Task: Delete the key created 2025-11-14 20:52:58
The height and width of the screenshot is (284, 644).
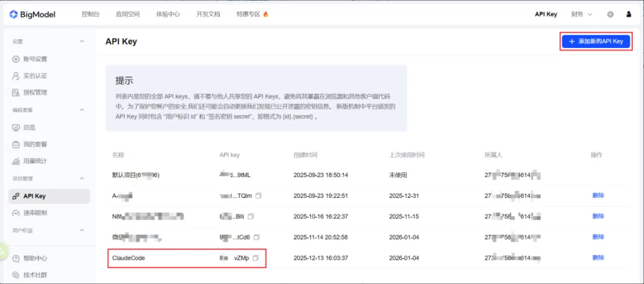Action: pyautogui.click(x=598, y=237)
